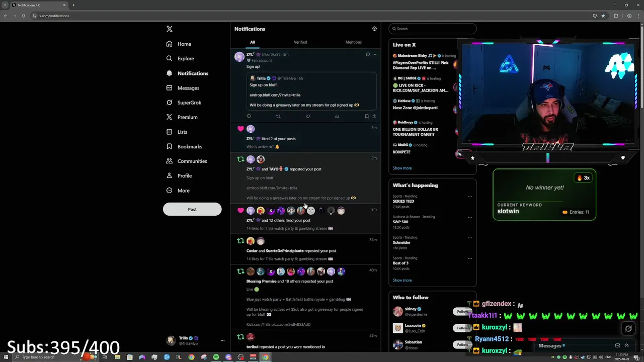This screenshot has height=362, width=644.
Task: Share ZYL's Sign up post
Action: tap(374, 116)
